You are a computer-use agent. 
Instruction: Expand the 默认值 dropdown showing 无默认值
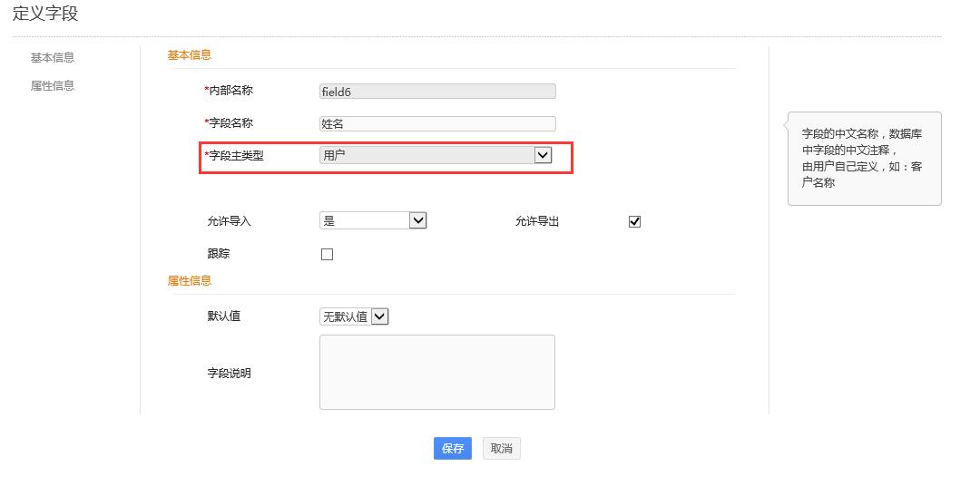tap(355, 316)
